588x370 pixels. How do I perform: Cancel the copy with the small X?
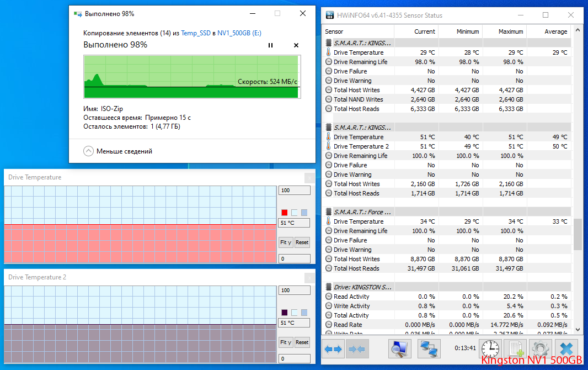(x=296, y=45)
